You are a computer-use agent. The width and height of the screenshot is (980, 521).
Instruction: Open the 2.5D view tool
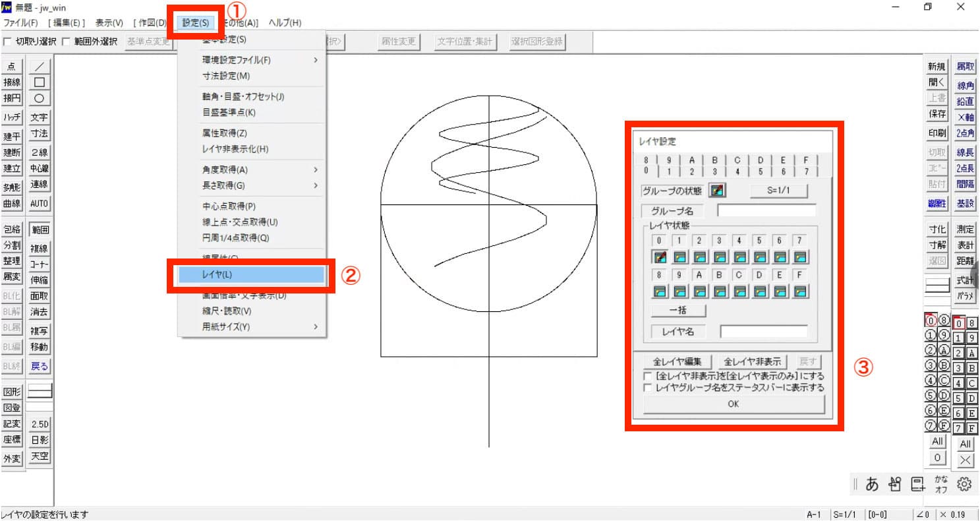[x=40, y=423]
